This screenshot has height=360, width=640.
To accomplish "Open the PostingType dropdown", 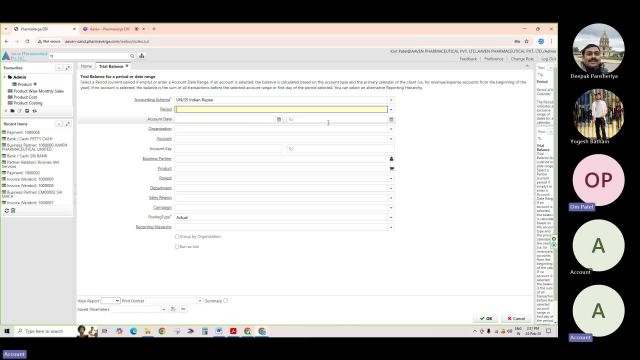I will point(391,218).
